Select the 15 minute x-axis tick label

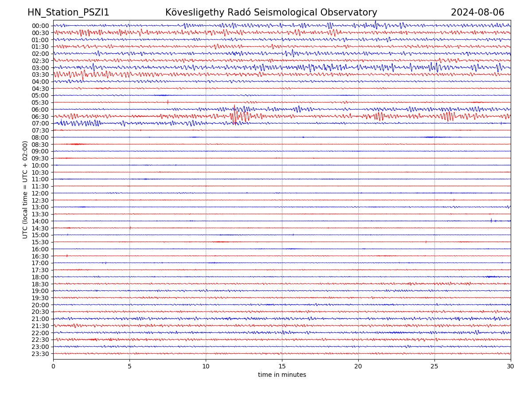(x=282, y=367)
